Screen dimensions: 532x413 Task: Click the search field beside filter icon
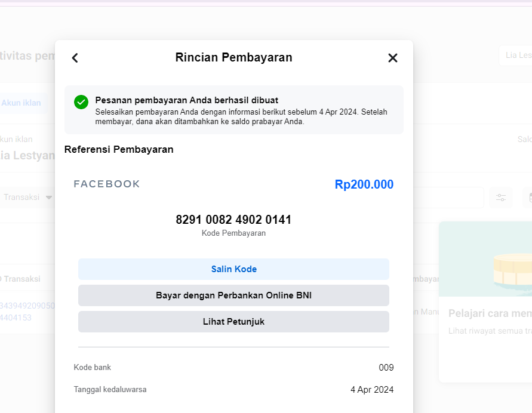pos(448,198)
